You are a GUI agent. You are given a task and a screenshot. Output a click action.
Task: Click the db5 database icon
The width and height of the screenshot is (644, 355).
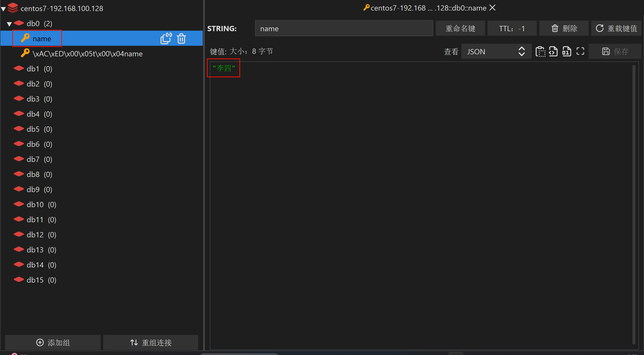(x=19, y=129)
